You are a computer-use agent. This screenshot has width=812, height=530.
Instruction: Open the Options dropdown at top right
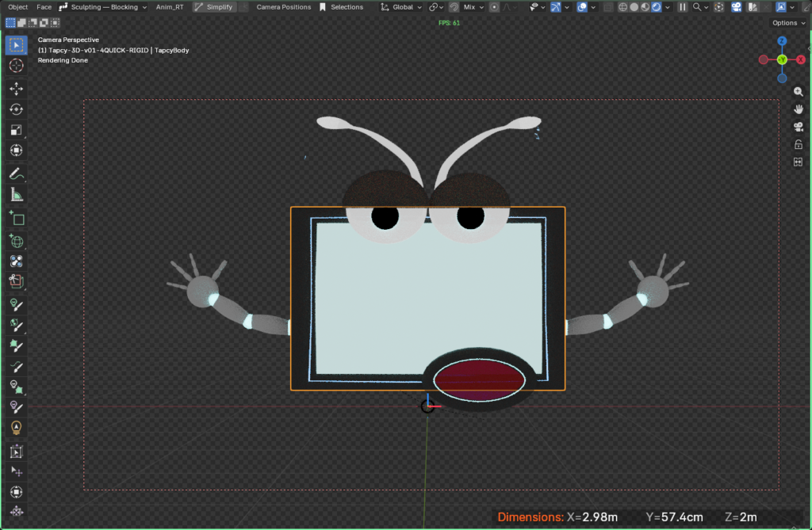pos(786,22)
